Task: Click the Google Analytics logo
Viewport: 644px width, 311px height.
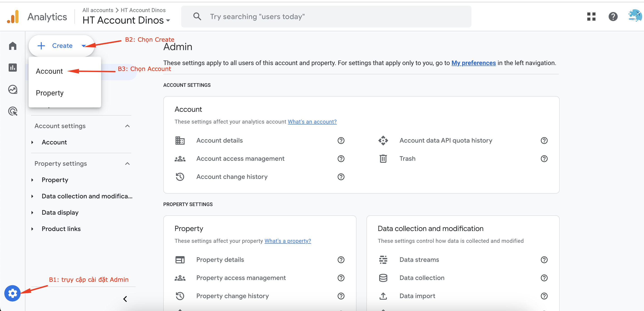Action: 13,17
